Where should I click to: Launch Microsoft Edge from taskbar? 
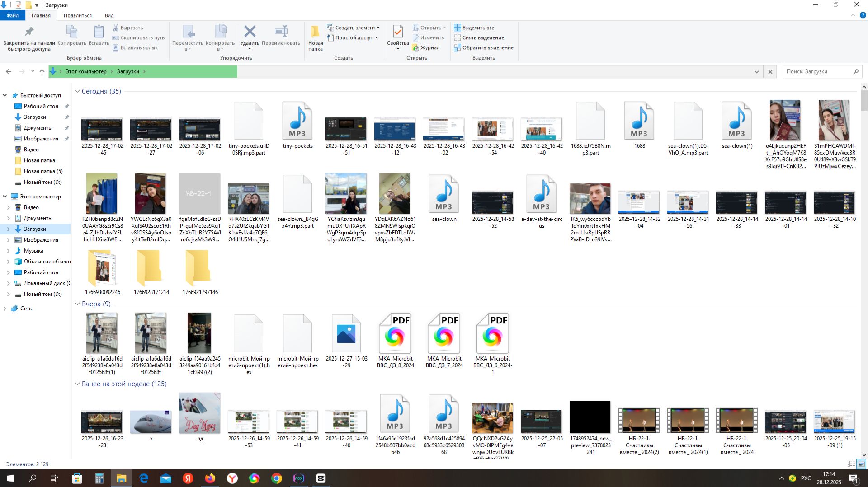point(144,478)
